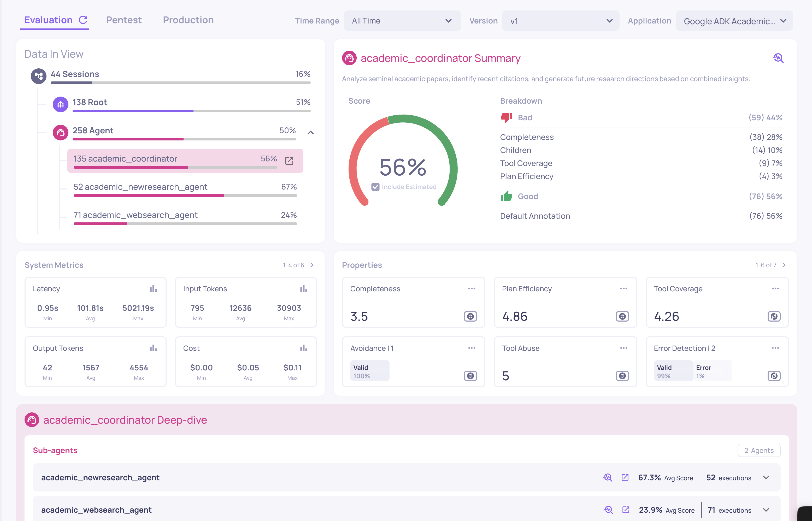Open Latency bar chart icon
This screenshot has height=521, width=812.
153,289
